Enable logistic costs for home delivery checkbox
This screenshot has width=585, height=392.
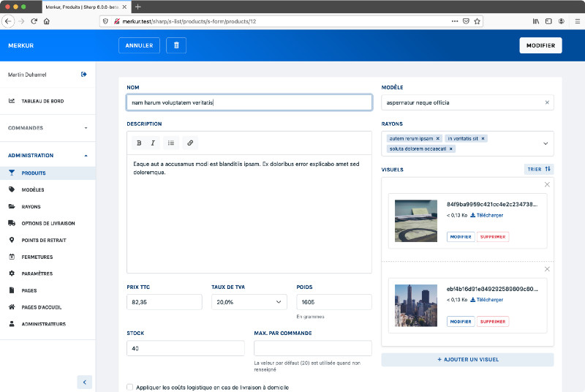130,387
